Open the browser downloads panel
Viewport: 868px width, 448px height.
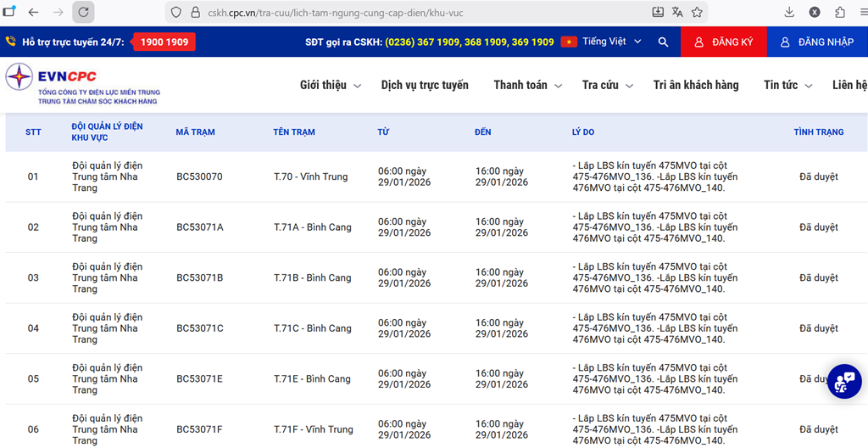(789, 13)
